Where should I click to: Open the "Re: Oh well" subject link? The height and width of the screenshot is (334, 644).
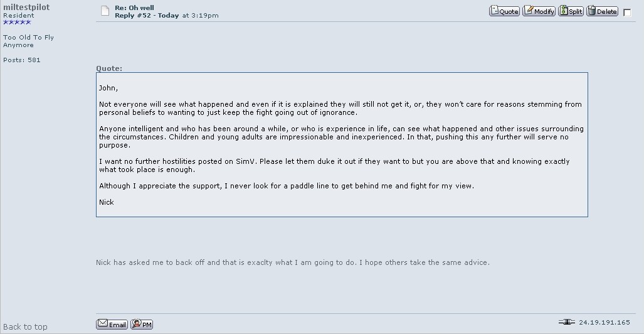(x=134, y=8)
